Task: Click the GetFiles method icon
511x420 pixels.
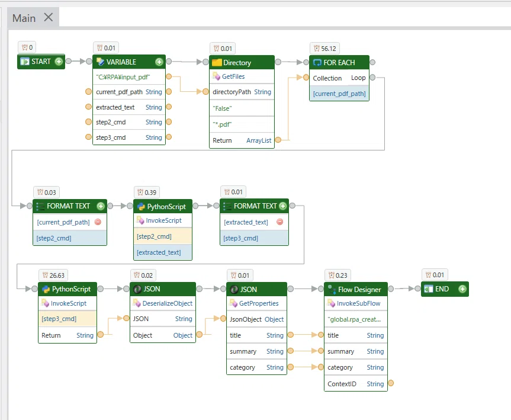Action: [x=216, y=76]
